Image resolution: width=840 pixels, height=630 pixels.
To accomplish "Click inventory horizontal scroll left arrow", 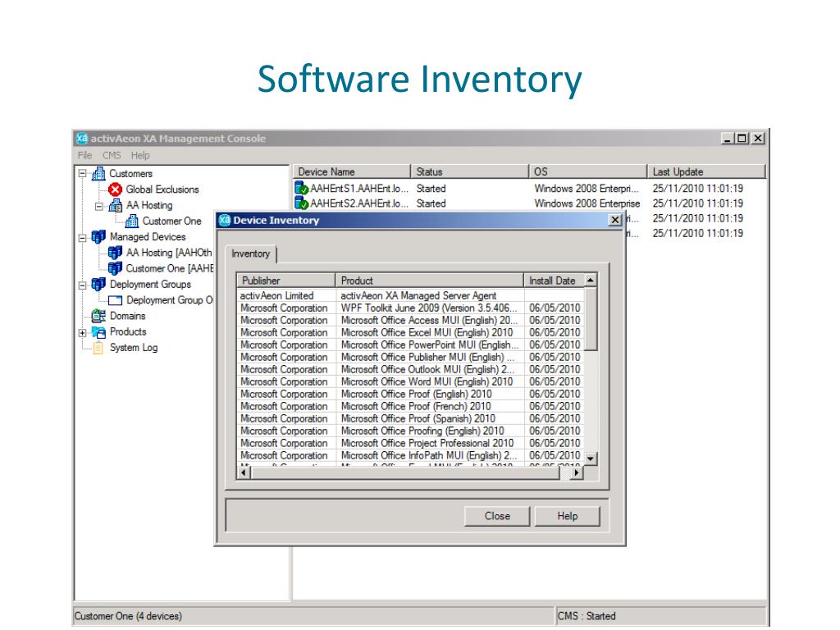I will [244, 472].
